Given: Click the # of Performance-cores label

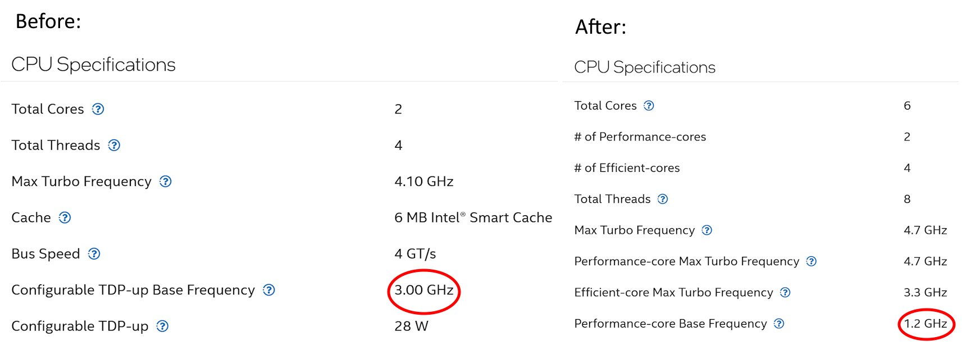Looking at the screenshot, I should (640, 137).
